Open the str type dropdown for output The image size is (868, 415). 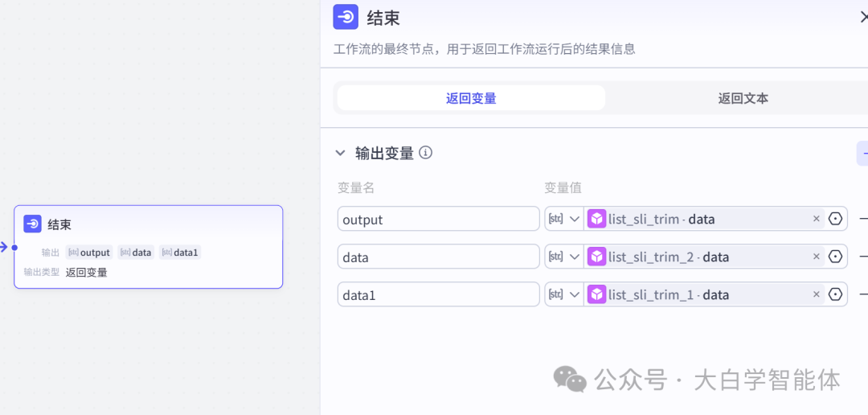click(x=564, y=219)
